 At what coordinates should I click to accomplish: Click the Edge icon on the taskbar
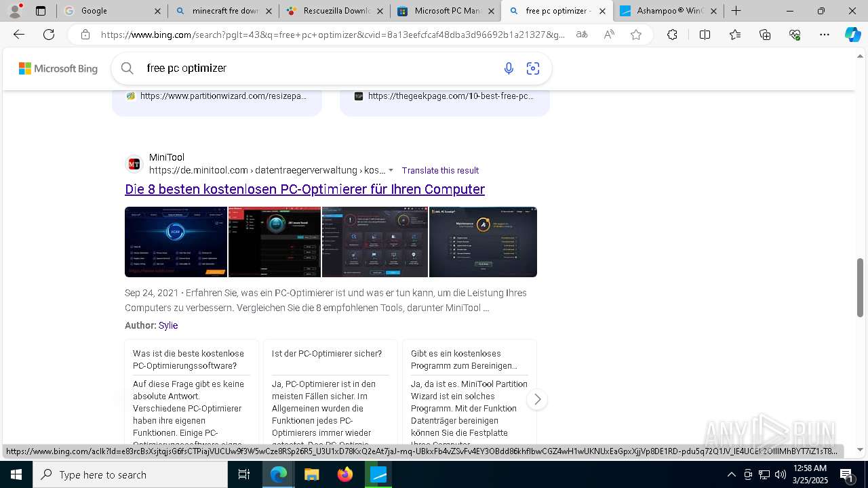point(279,474)
